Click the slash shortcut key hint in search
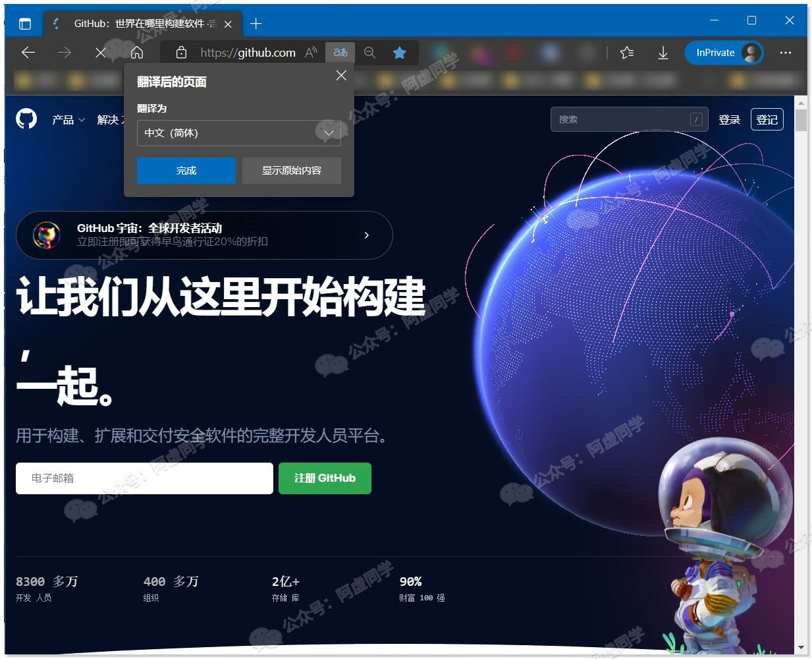Screen dimensions: 812x659 click(x=696, y=119)
